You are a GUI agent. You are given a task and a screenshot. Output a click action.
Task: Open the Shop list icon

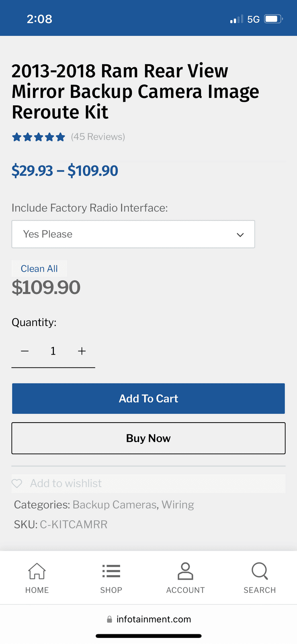(111, 571)
